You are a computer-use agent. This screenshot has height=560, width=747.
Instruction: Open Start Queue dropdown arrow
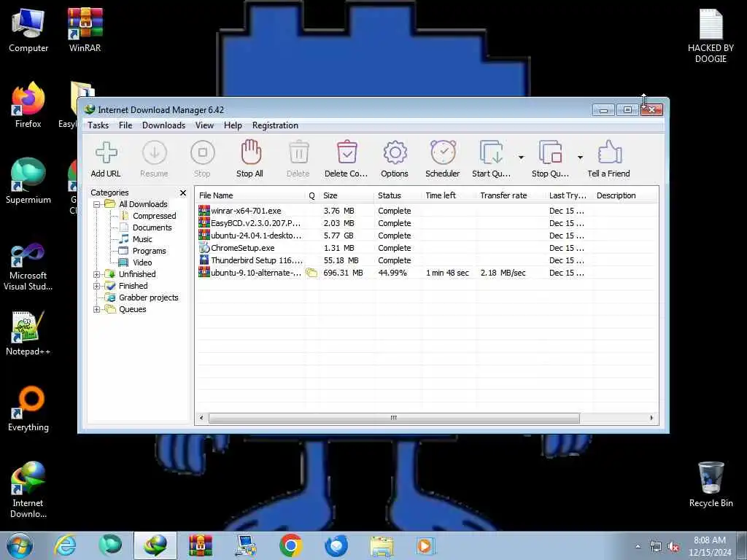[x=521, y=157]
